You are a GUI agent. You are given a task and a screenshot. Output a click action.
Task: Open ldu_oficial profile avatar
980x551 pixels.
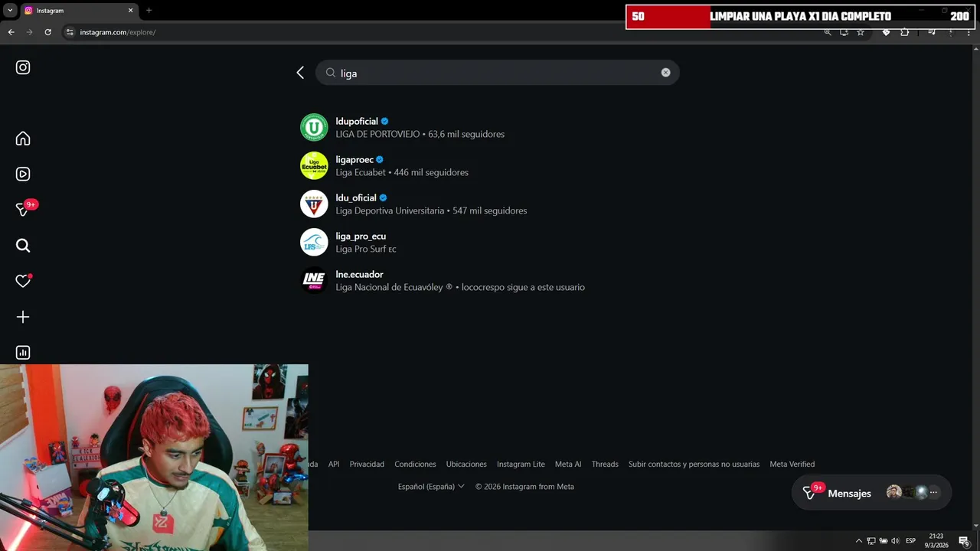(x=314, y=204)
